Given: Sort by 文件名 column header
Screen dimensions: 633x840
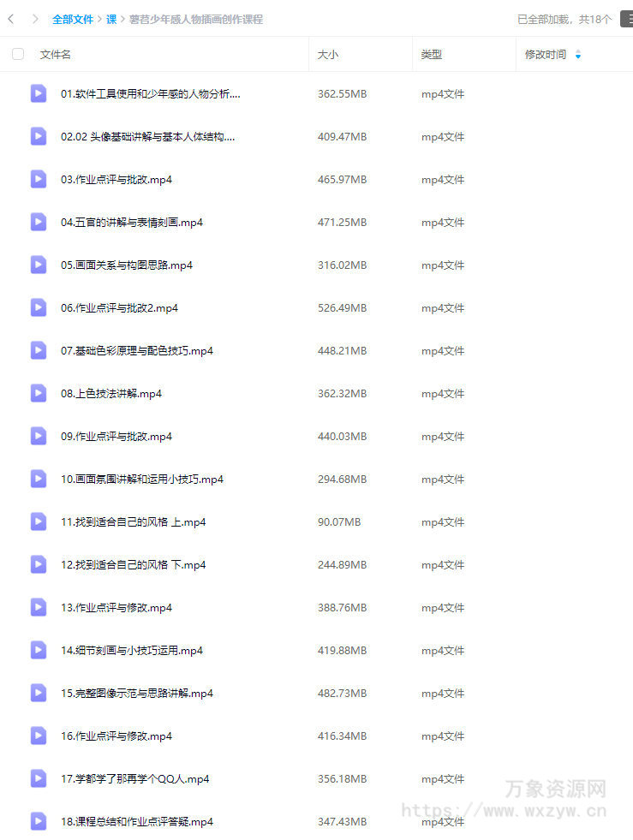Looking at the screenshot, I should pyautogui.click(x=55, y=55).
